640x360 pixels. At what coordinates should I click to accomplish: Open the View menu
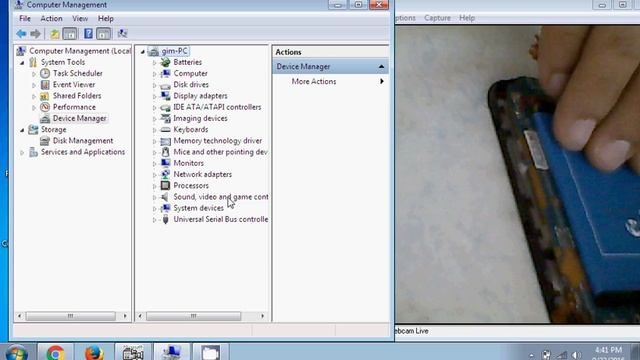80,19
